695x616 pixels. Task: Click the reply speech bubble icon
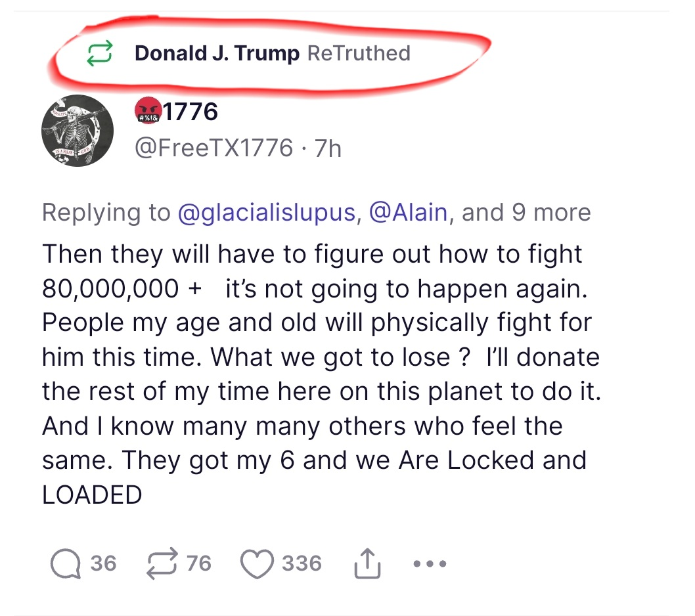point(64,563)
